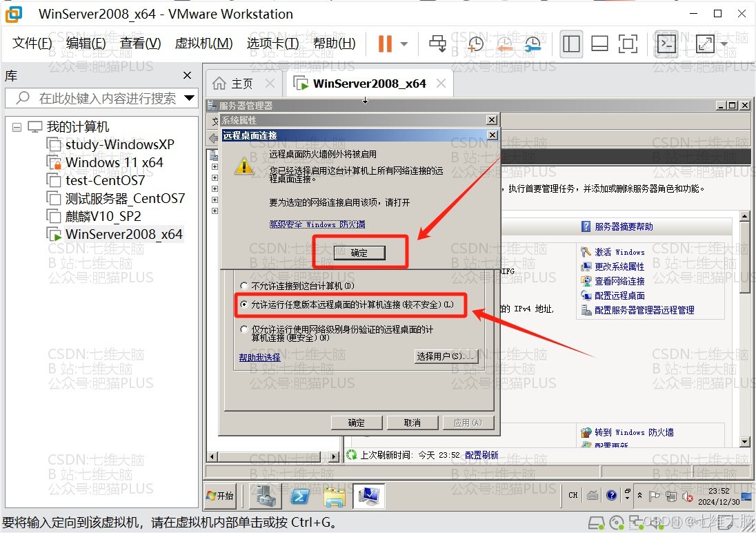Image resolution: width=756 pixels, height=533 pixels.
Task: Take a snapshot of the virtual machine
Action: click(x=475, y=44)
